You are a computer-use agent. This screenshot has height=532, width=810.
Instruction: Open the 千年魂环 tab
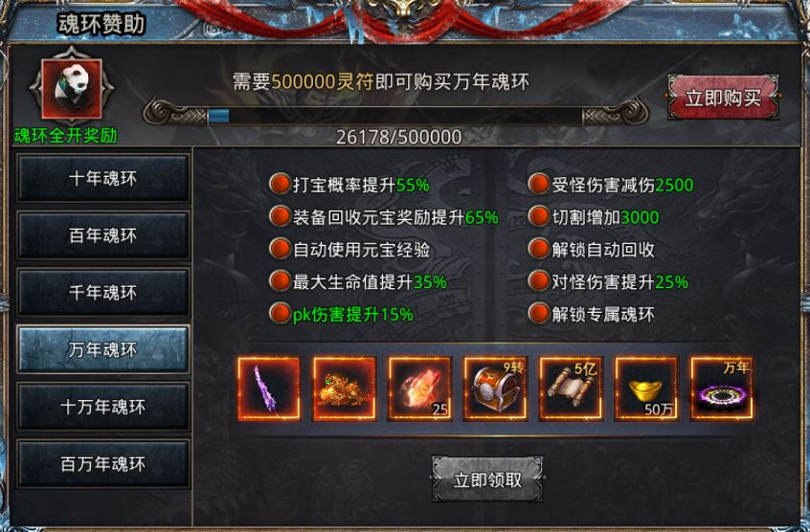[103, 293]
